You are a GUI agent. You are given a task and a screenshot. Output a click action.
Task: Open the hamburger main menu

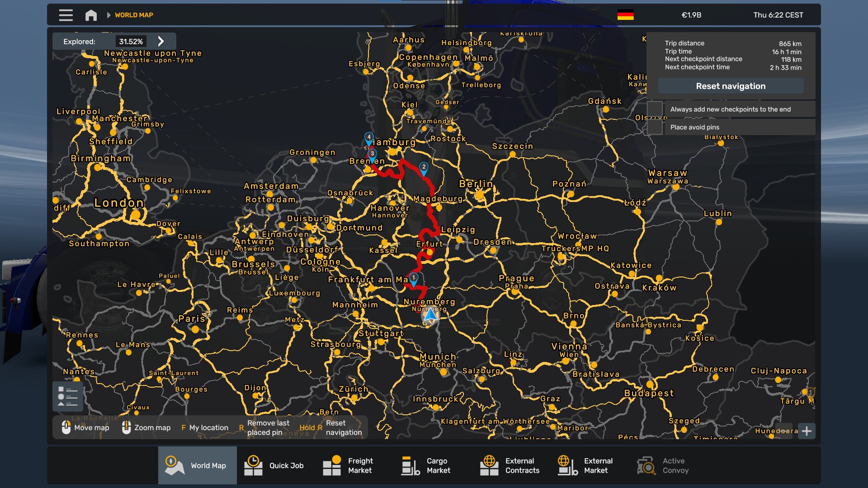point(66,15)
